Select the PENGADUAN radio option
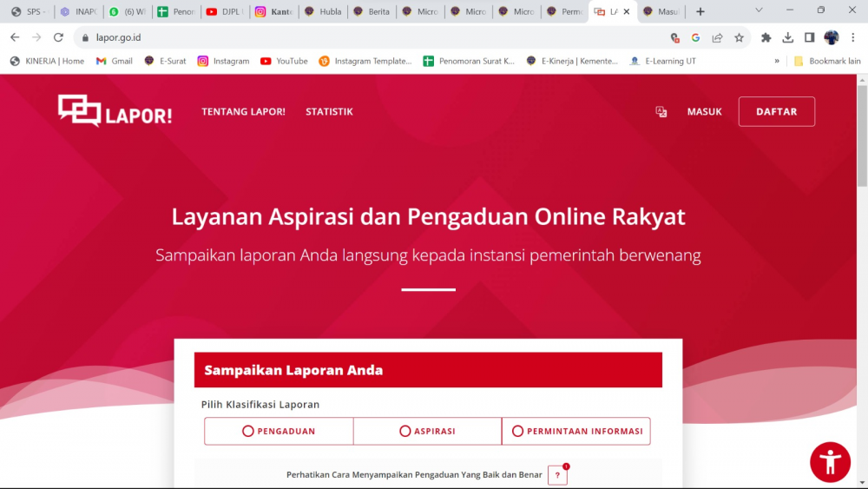 point(279,431)
